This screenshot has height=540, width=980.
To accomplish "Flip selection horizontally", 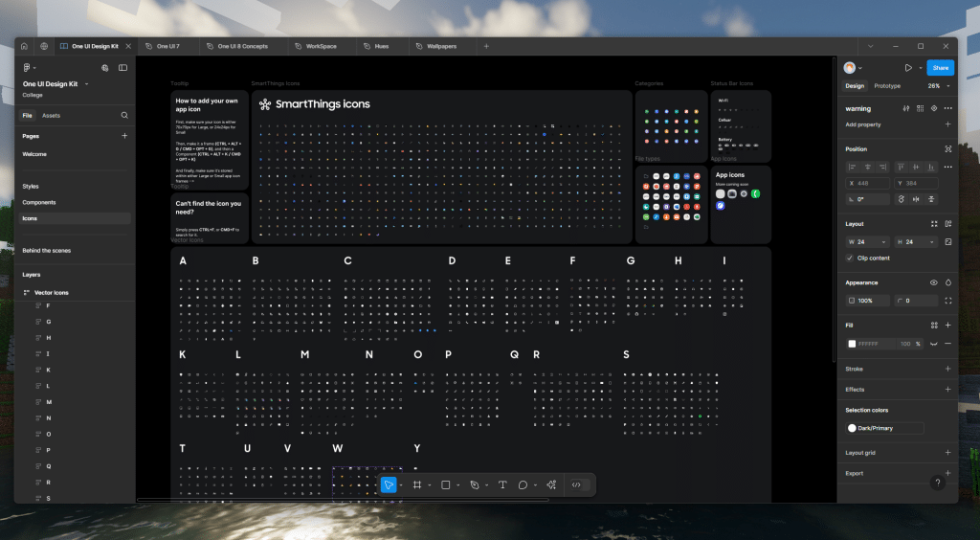I will pos(916,199).
